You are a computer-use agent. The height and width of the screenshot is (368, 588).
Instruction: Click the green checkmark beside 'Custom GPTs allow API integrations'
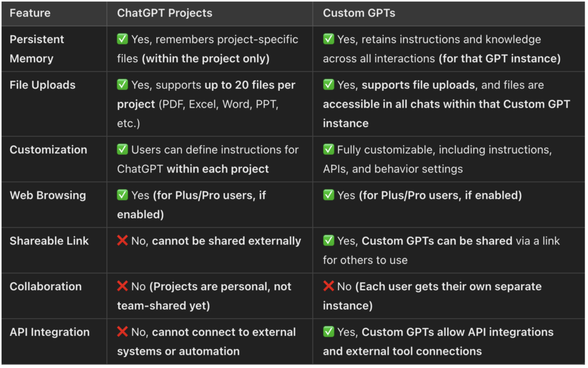point(328,332)
